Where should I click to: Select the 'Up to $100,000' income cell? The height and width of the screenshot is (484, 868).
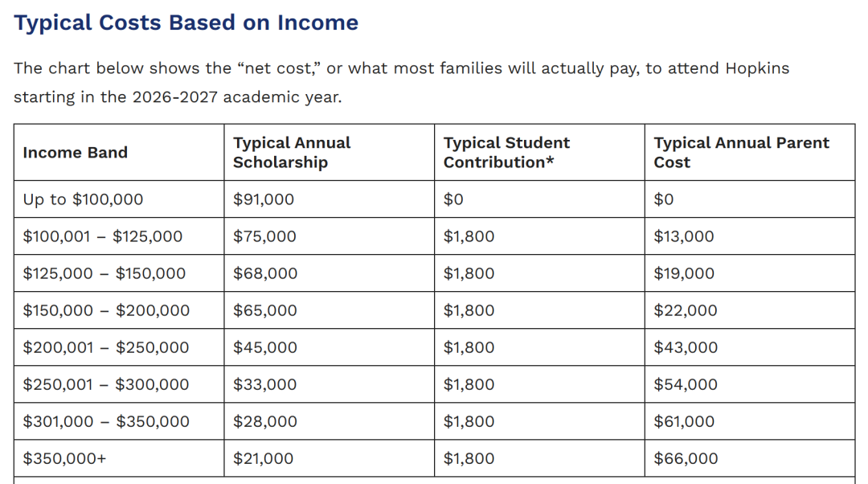coord(83,199)
